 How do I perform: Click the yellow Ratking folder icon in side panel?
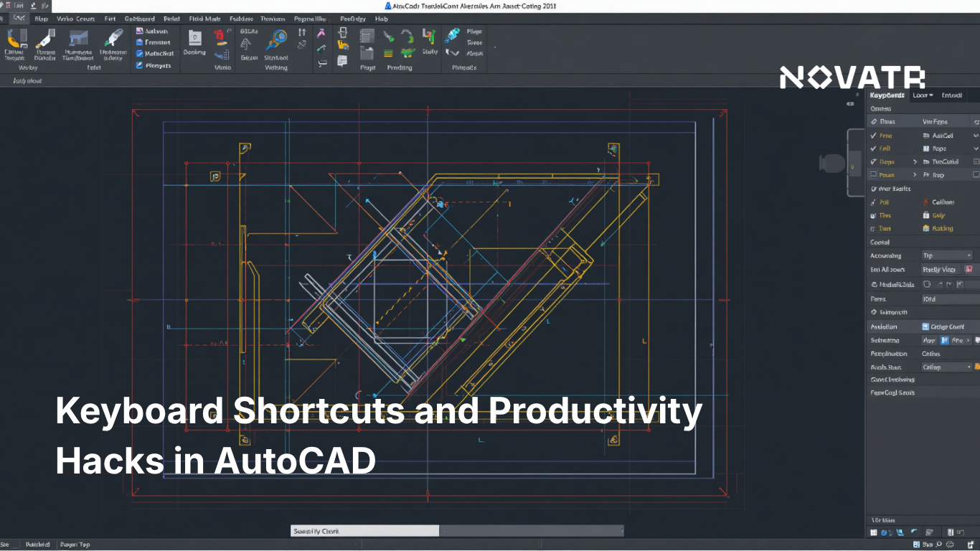[x=926, y=228]
